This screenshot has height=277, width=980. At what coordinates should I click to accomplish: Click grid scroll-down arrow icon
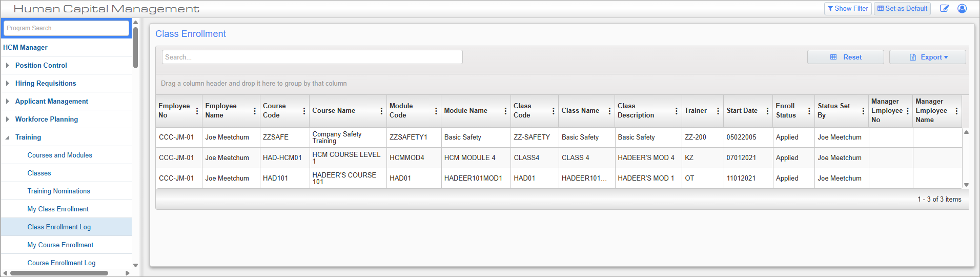[x=966, y=185]
